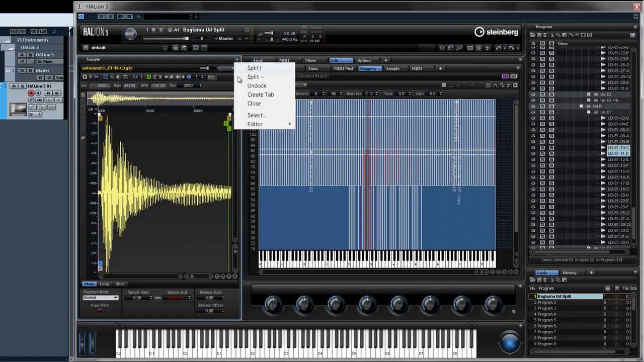The width and height of the screenshot is (644, 362).
Task: Click the redo arrow in HALion toolbar
Action: [511, 48]
